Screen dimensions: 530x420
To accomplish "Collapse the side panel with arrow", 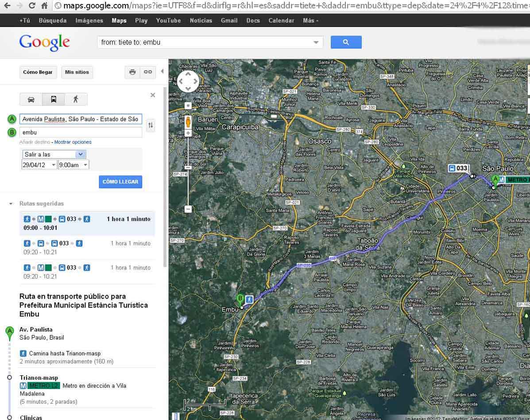I will click(162, 71).
